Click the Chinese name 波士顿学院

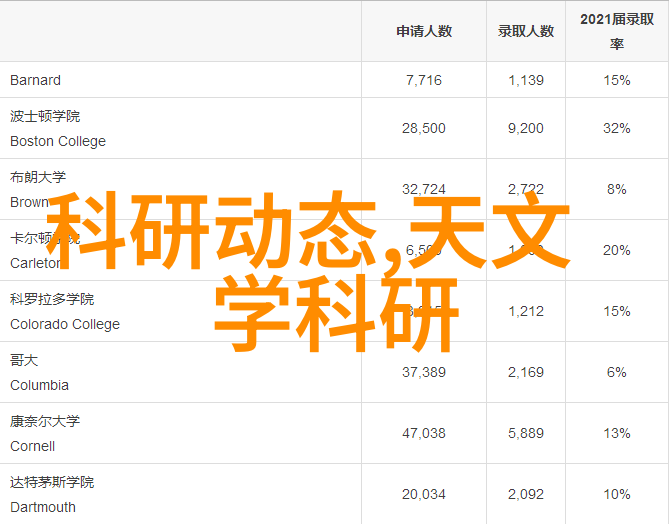click(x=45, y=116)
